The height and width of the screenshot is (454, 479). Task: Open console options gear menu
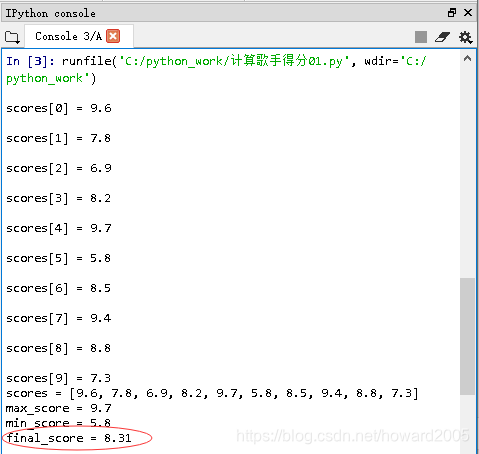coord(465,37)
